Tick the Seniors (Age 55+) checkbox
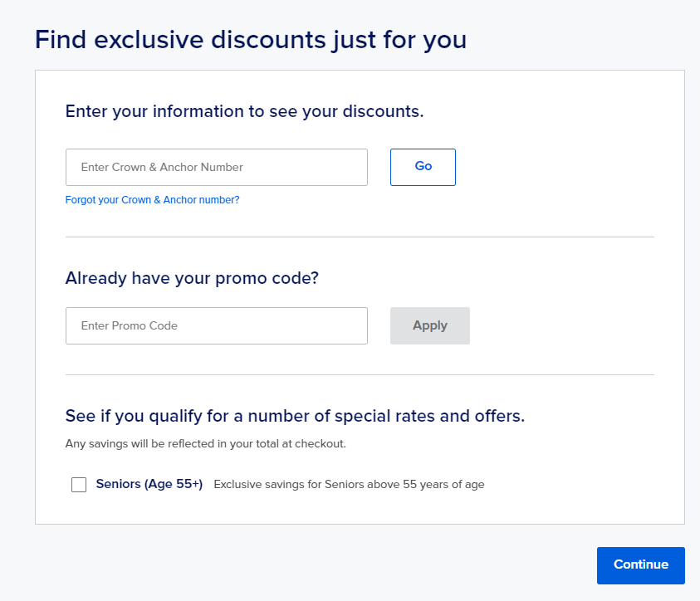 coord(79,485)
